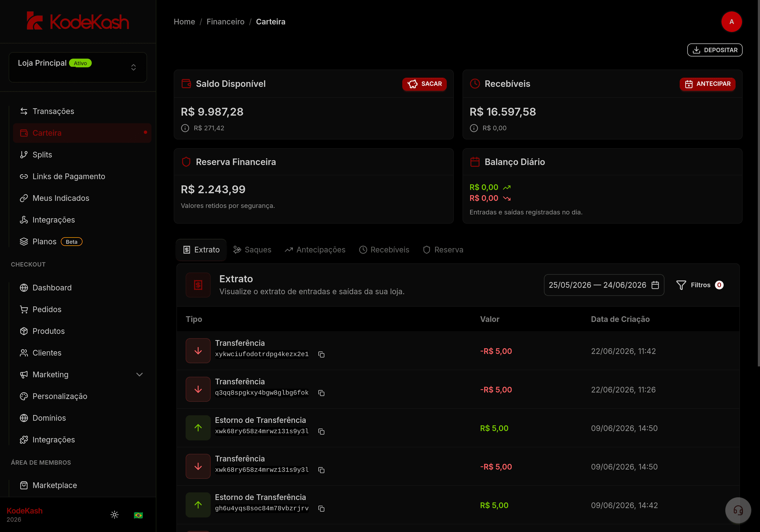Open the Loja Principal store selector
The width and height of the screenshot is (760, 532).
78,67
